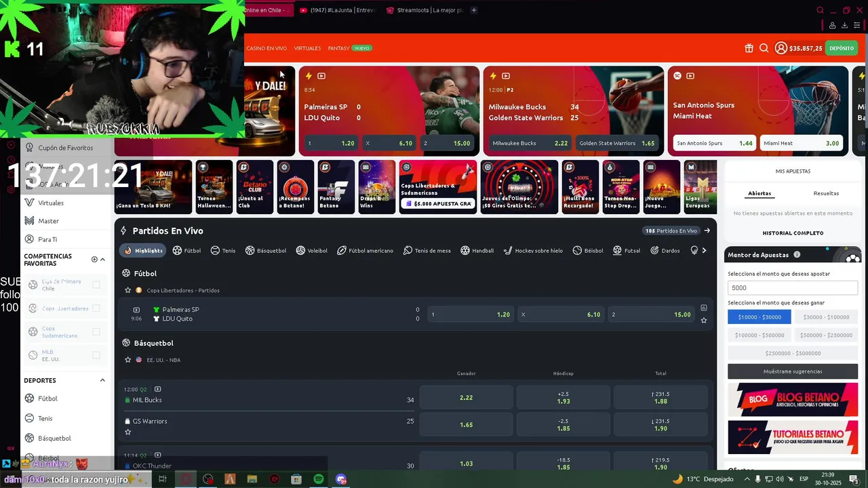Select Dardos filter
Viewport: 868px width, 488px height.
[665, 250]
